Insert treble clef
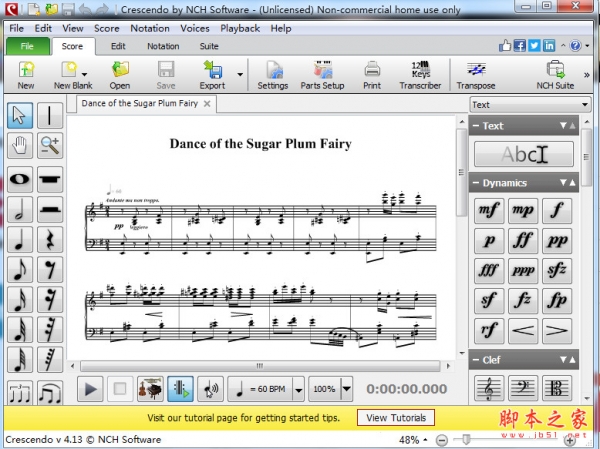600x449 pixels. pyautogui.click(x=489, y=389)
